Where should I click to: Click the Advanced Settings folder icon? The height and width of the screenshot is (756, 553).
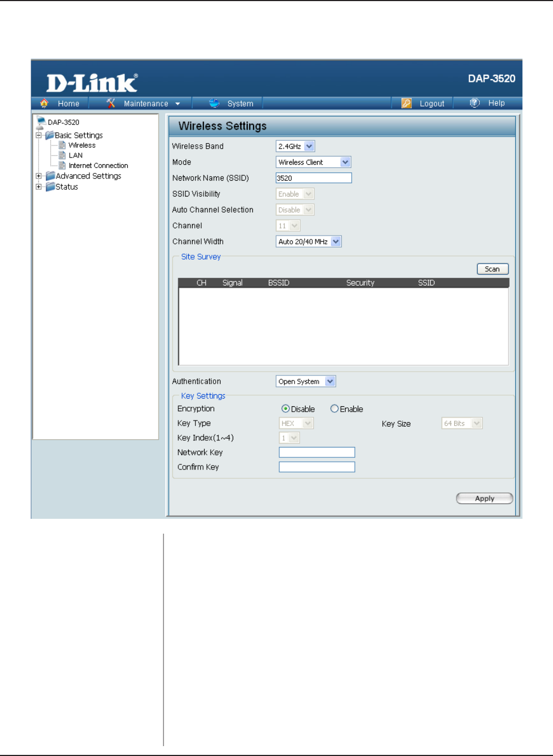pos(50,176)
